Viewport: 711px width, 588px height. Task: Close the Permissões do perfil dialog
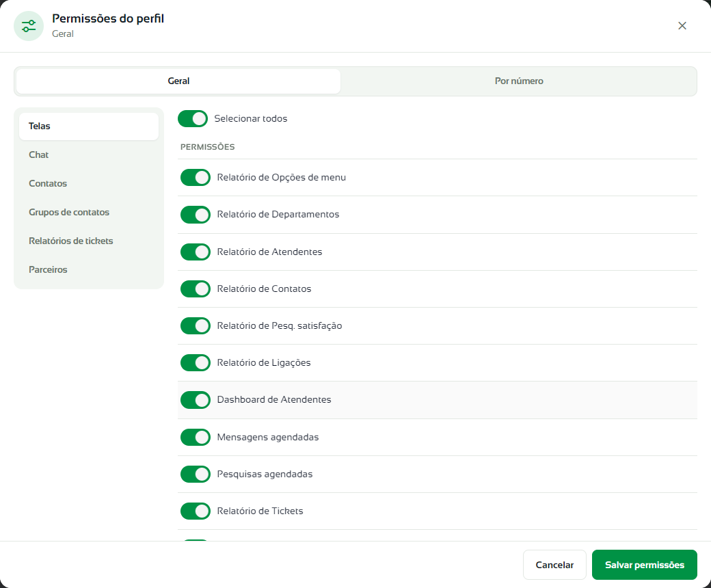pyautogui.click(x=682, y=26)
